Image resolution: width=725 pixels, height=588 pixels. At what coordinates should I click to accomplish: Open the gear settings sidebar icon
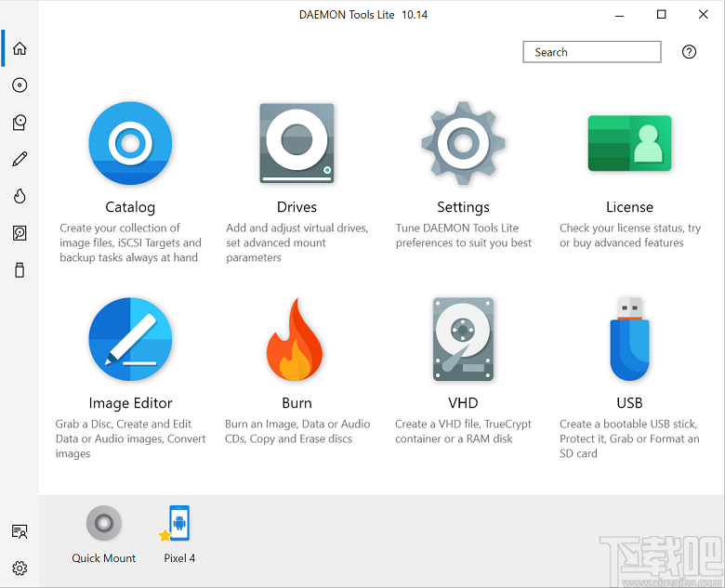tap(20, 568)
